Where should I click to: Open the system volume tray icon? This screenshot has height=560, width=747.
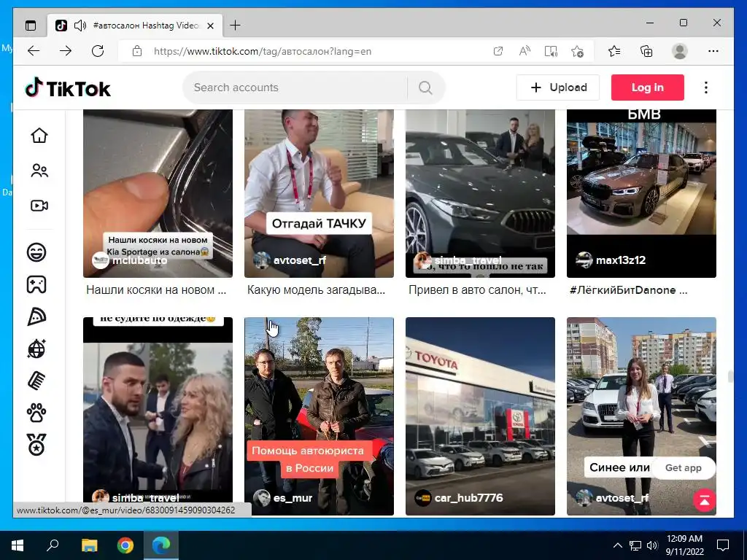653,545
